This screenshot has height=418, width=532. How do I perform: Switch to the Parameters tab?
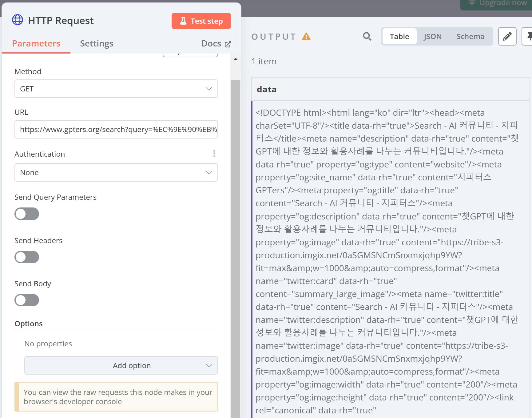coord(36,43)
